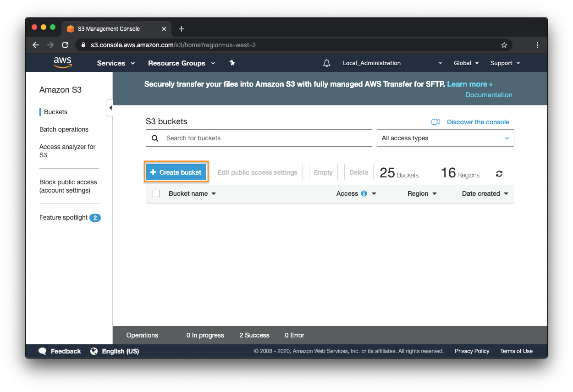Follow the Learn more link
This screenshot has width=573, height=392.
coord(470,84)
